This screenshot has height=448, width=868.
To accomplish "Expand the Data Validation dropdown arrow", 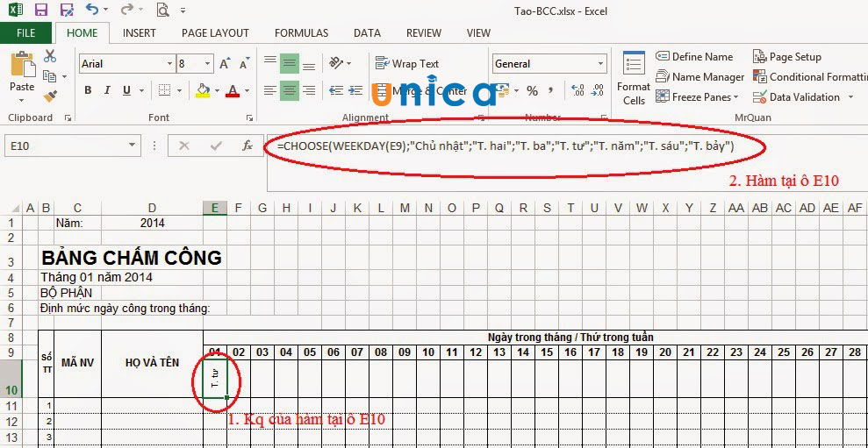I will click(850, 97).
